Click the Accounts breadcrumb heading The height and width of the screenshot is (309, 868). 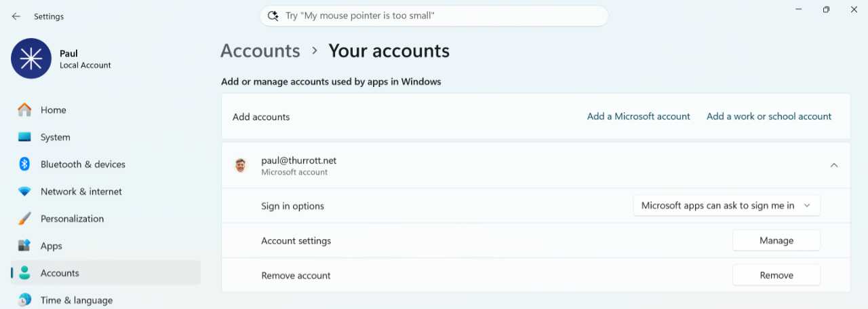(x=260, y=51)
